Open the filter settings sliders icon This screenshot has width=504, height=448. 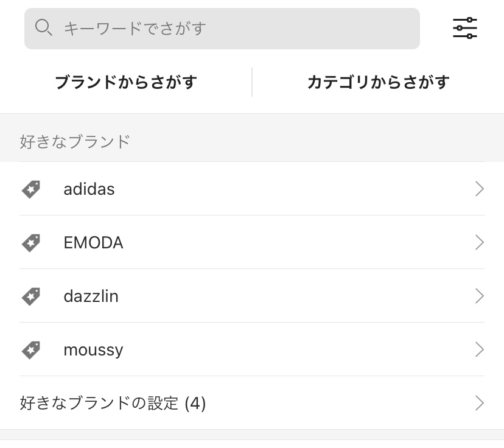[x=465, y=28]
